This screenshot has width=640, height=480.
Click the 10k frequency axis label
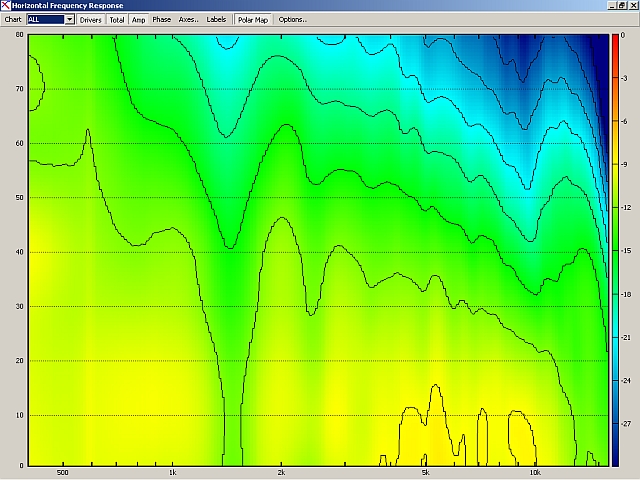click(535, 473)
